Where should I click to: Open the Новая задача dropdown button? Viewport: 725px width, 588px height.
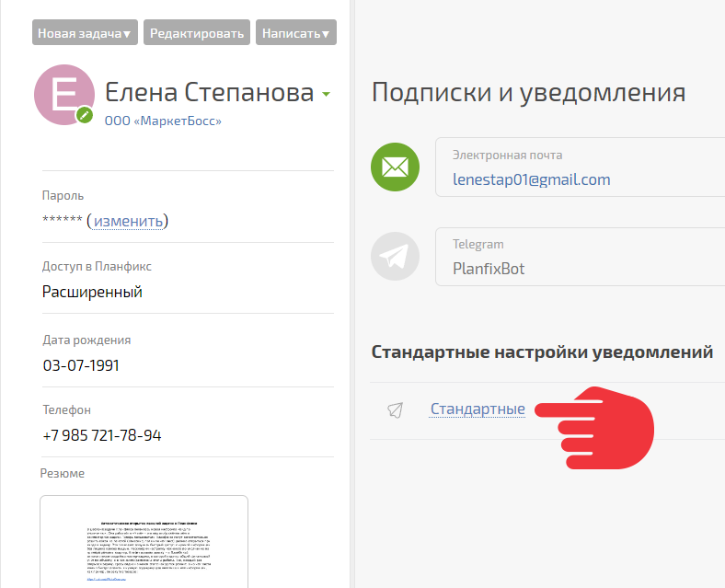85,32
